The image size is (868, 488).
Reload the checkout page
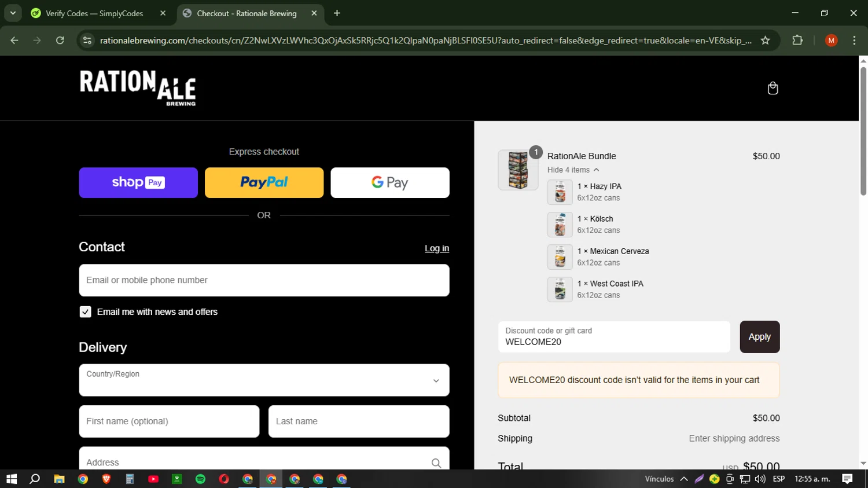(60, 41)
